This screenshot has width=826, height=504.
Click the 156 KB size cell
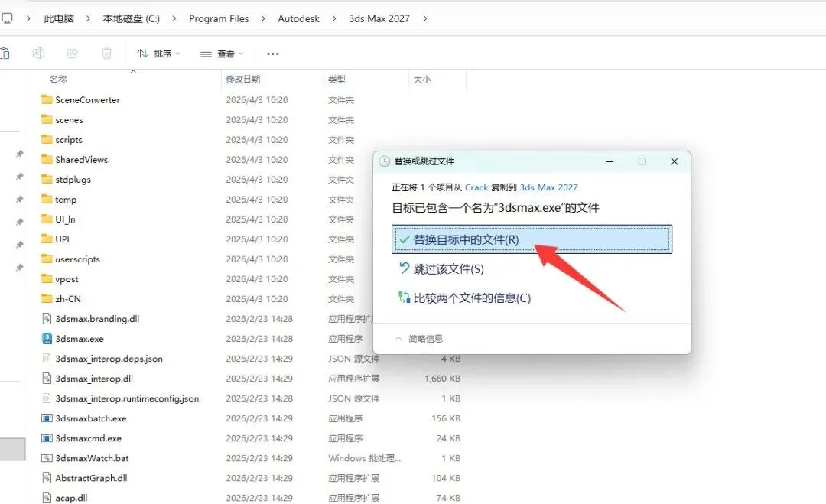click(446, 418)
